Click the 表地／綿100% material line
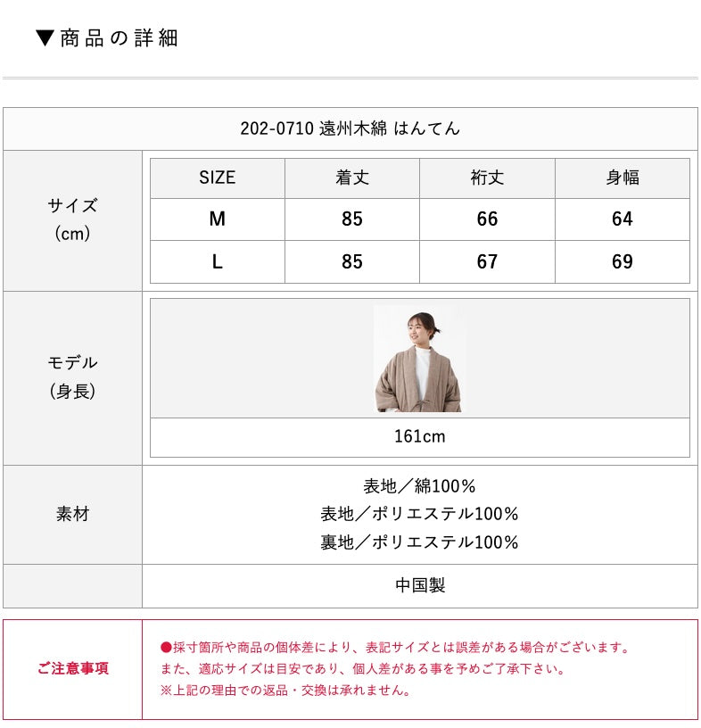The width and height of the screenshot is (701, 728). point(419,486)
